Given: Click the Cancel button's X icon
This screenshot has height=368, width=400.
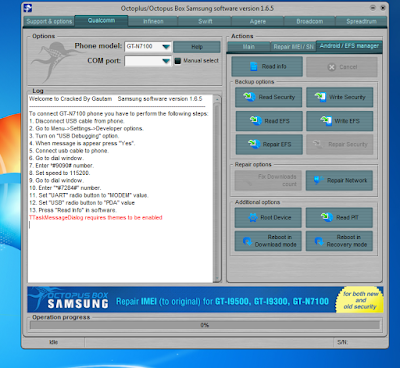Looking at the screenshot, I should [331, 67].
